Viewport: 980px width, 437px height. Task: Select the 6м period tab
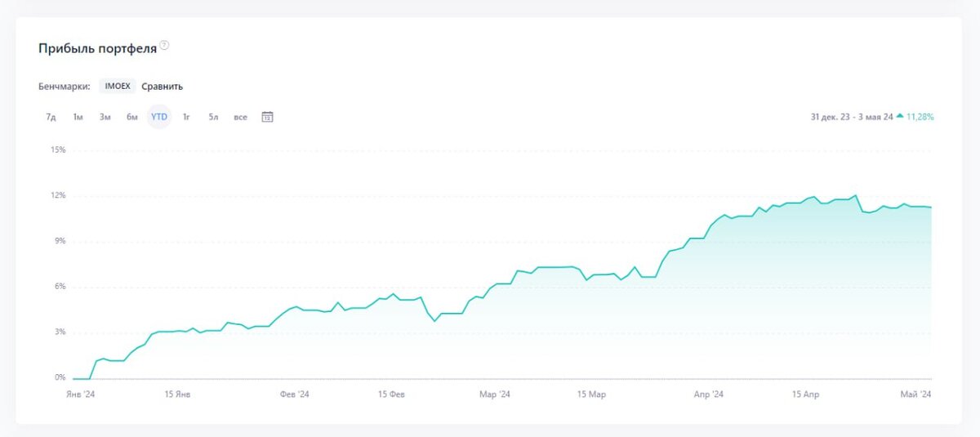[x=131, y=117]
